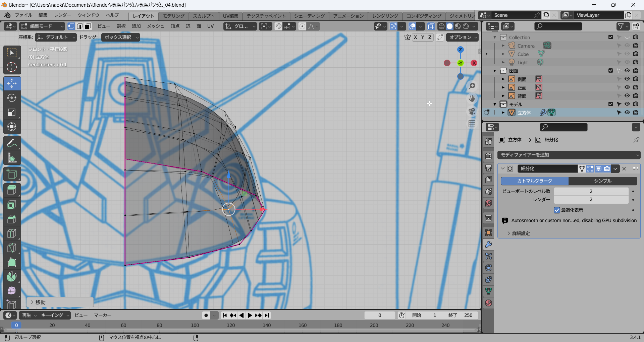644x342 pixels.
Task: Select the 3D Cursor tool
Action: pos(12,67)
